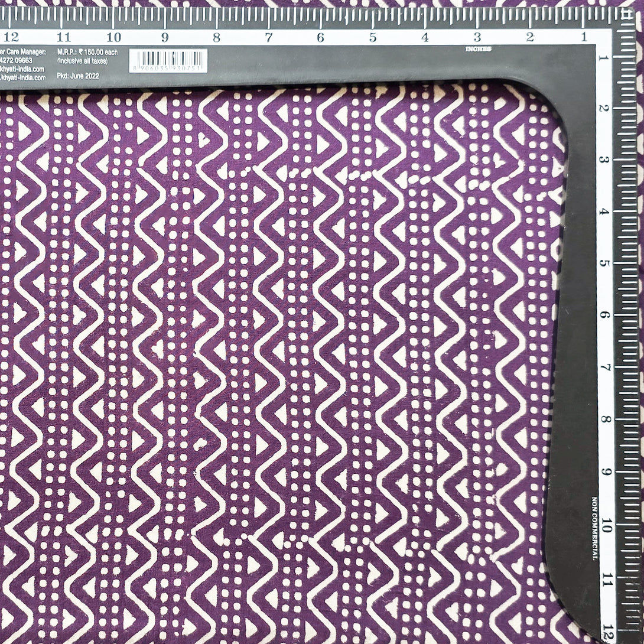Click the number 9 on the horizontal ruler
Image resolution: width=644 pixels, height=644 pixels.
tap(165, 37)
